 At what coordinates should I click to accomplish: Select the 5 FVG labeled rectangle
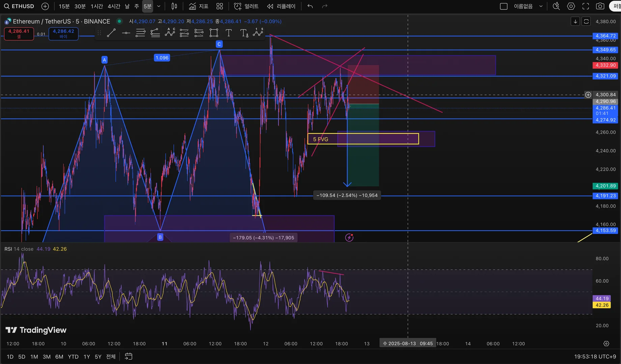click(363, 139)
